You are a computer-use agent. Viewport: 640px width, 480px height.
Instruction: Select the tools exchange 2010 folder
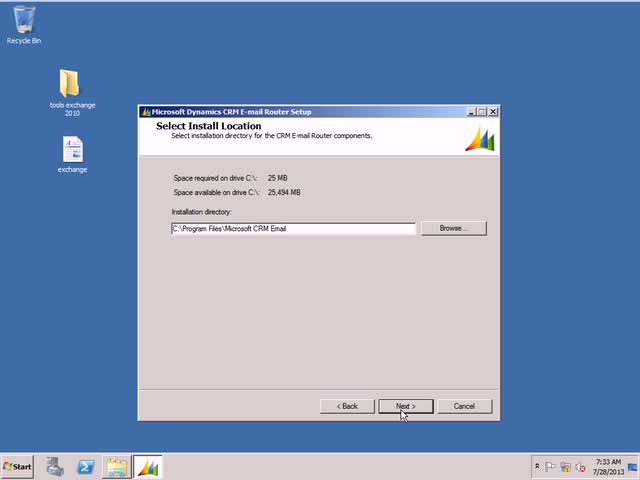(72, 93)
